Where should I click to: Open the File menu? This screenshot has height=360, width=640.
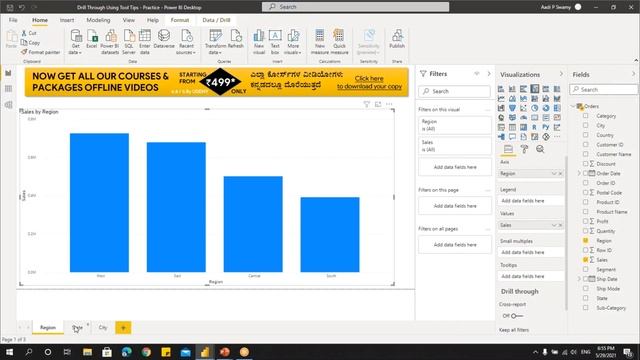point(13,20)
